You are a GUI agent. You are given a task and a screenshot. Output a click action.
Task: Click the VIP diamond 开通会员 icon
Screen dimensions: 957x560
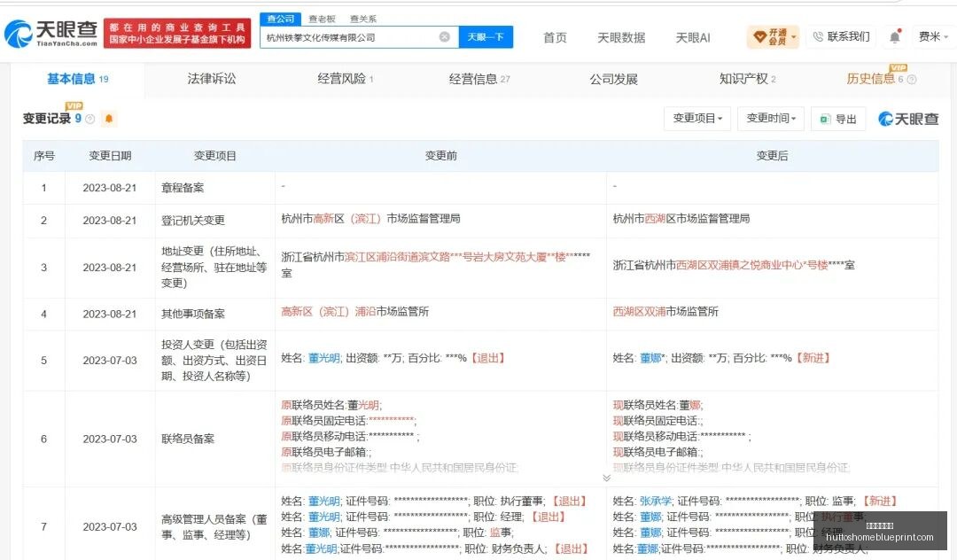click(x=760, y=37)
